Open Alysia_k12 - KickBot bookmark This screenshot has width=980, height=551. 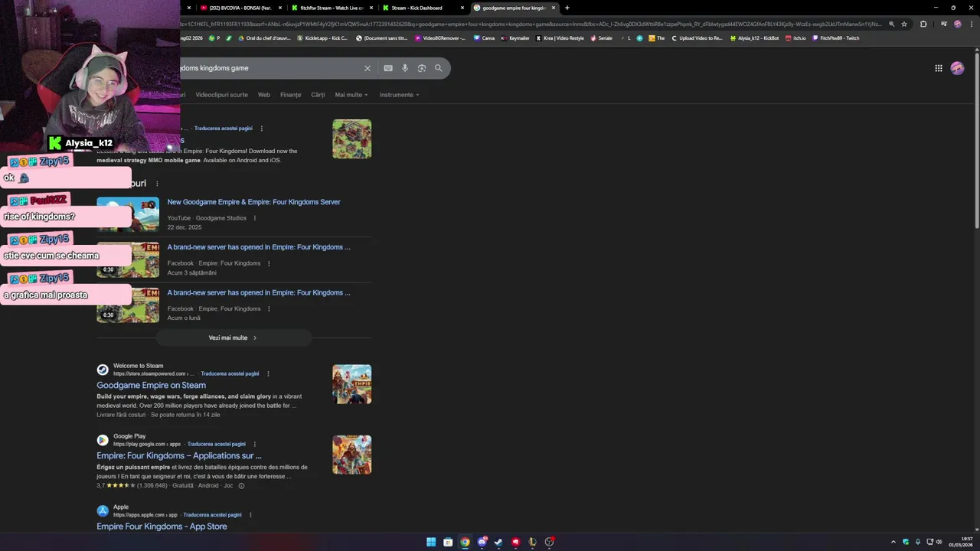coord(756,38)
